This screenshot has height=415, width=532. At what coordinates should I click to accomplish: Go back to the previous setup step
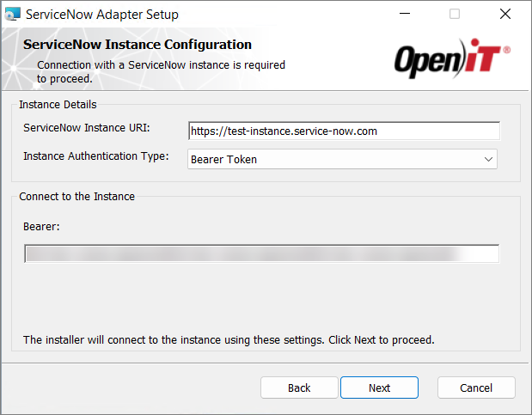[x=299, y=388]
